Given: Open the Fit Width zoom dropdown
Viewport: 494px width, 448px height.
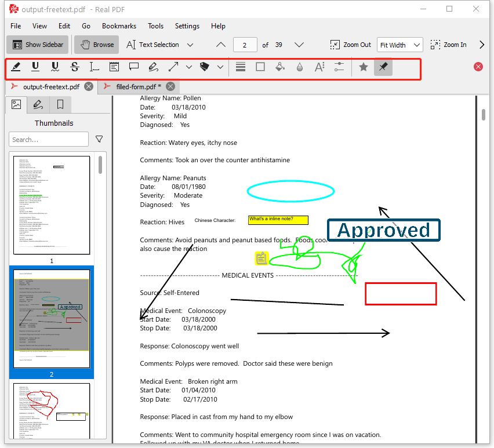Looking at the screenshot, I should point(400,45).
